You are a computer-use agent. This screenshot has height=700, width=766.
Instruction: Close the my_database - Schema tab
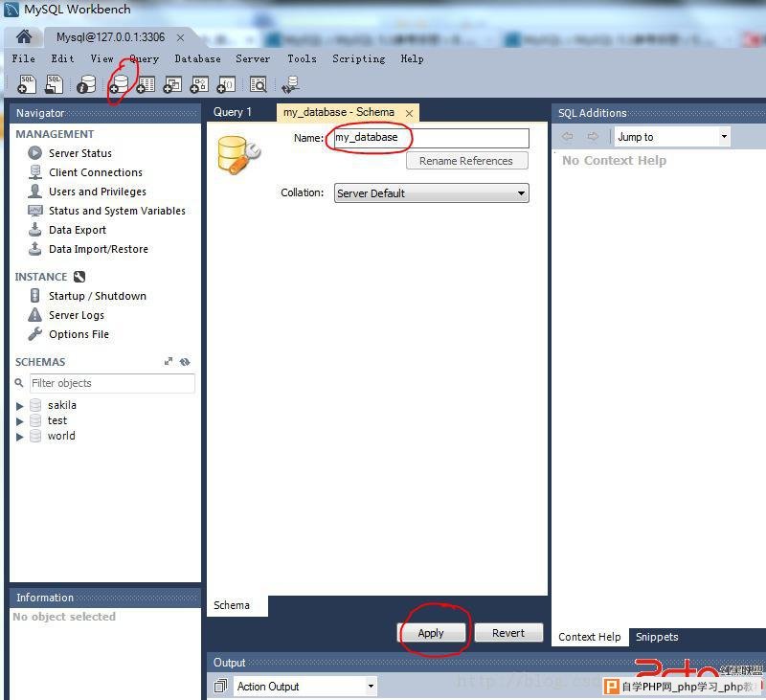click(410, 113)
